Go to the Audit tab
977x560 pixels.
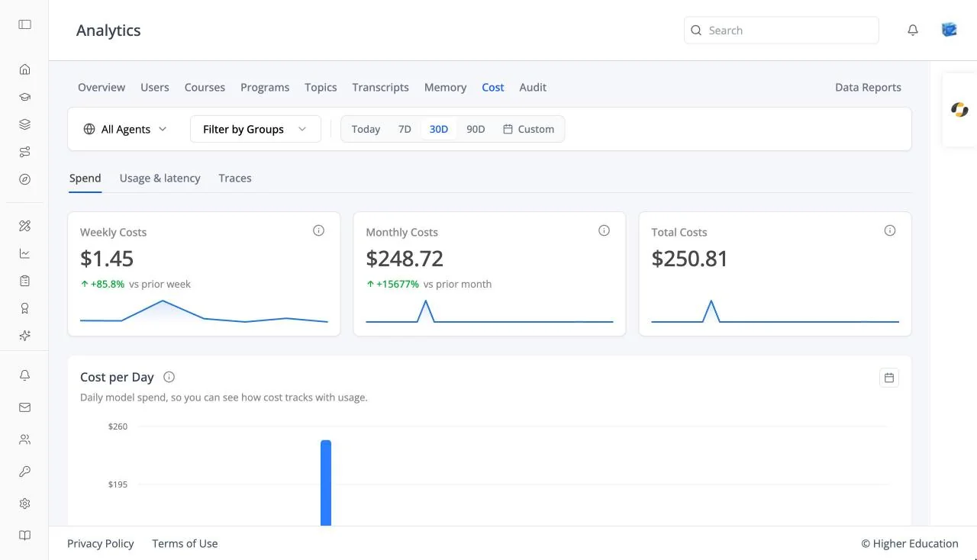click(533, 87)
